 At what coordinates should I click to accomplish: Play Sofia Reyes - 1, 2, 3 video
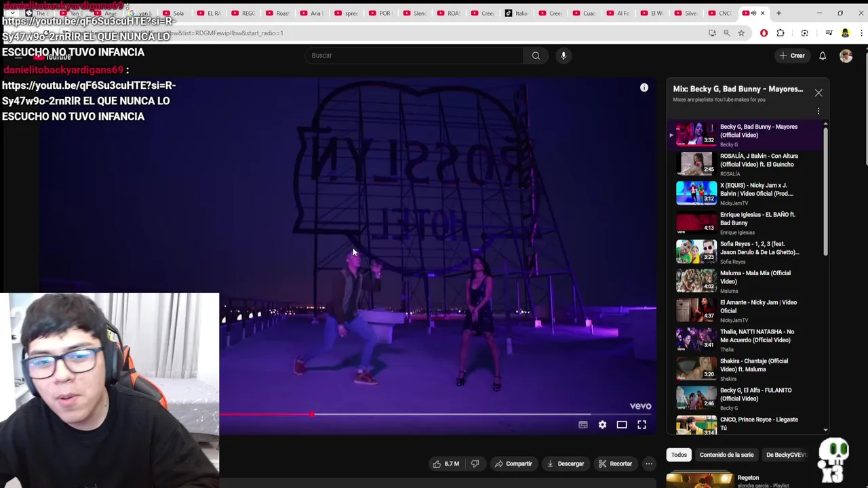click(746, 251)
